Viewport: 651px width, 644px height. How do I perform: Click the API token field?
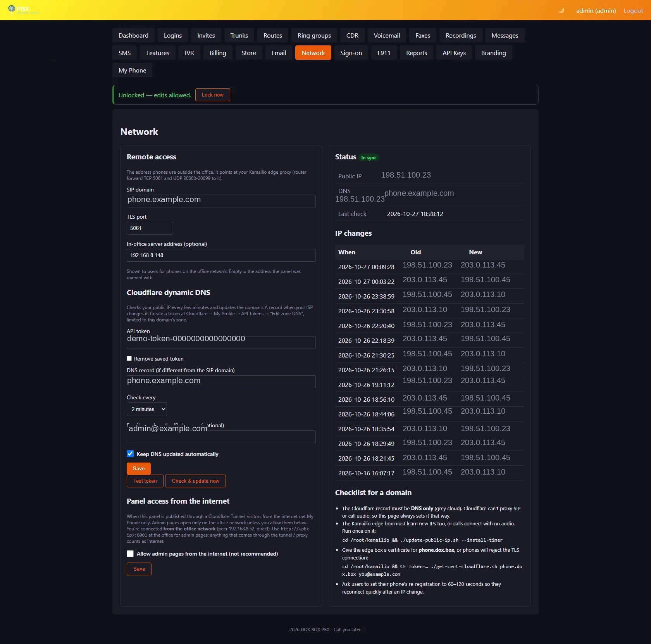tap(221, 342)
